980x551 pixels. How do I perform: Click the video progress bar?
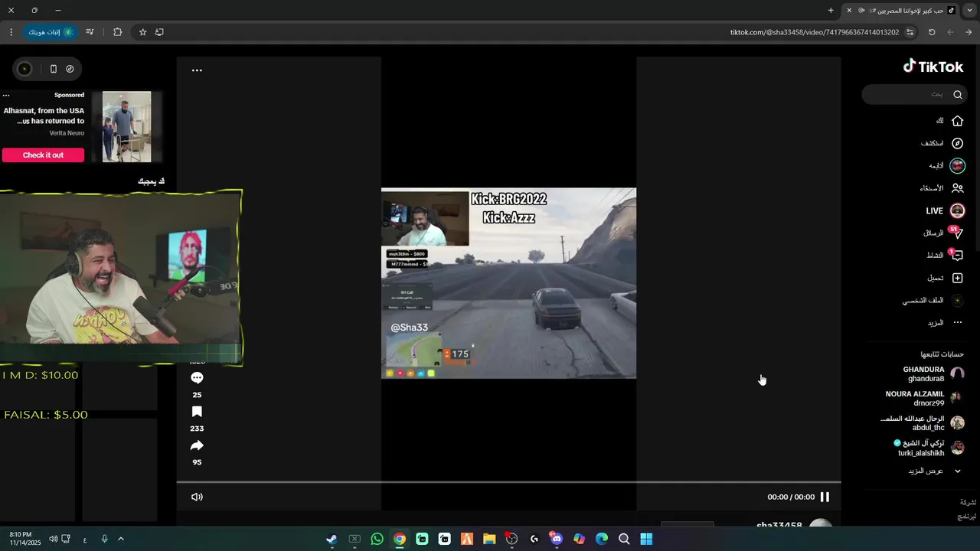click(508, 482)
